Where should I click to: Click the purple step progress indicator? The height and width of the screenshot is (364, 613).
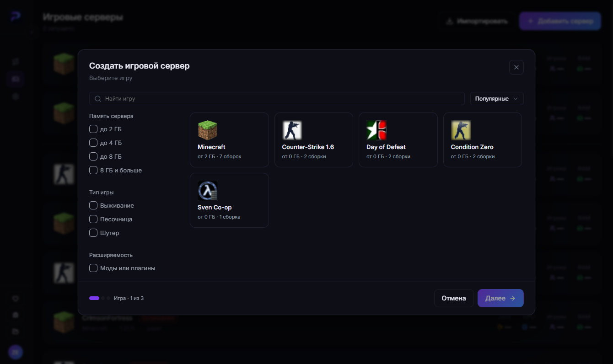coord(94,298)
